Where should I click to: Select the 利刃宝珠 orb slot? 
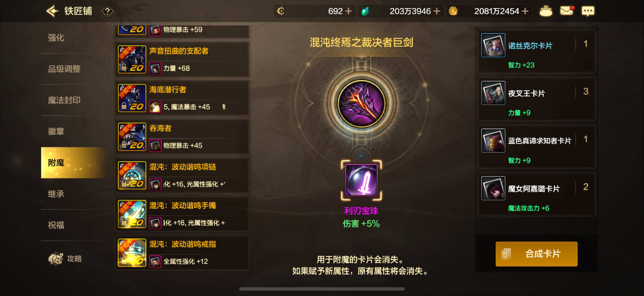(x=361, y=180)
